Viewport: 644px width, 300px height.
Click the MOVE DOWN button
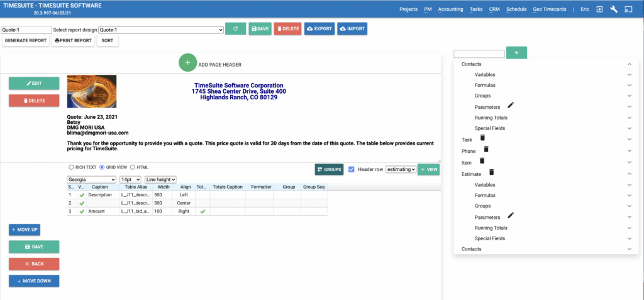point(34,281)
